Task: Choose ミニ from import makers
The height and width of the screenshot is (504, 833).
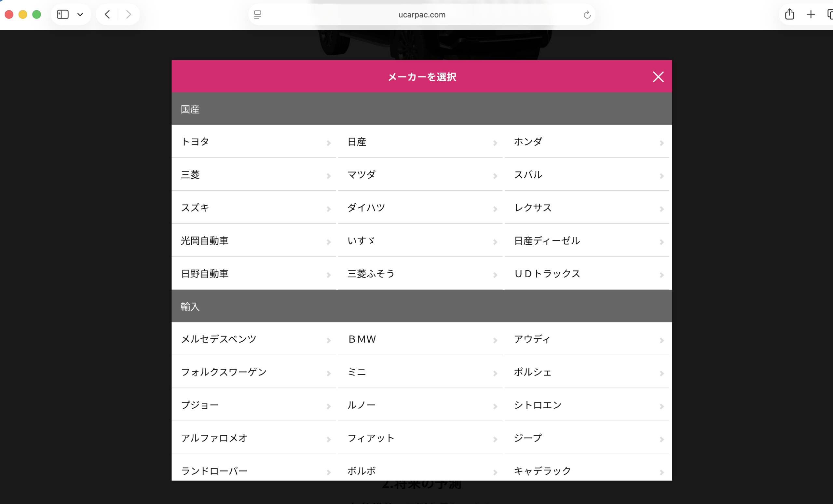Action: tap(420, 372)
